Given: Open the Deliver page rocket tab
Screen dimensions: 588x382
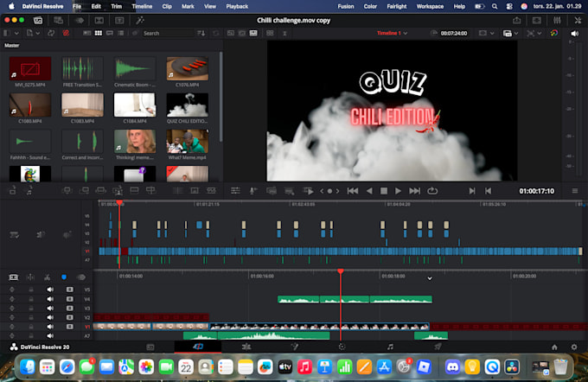Looking at the screenshot, I should (438, 347).
